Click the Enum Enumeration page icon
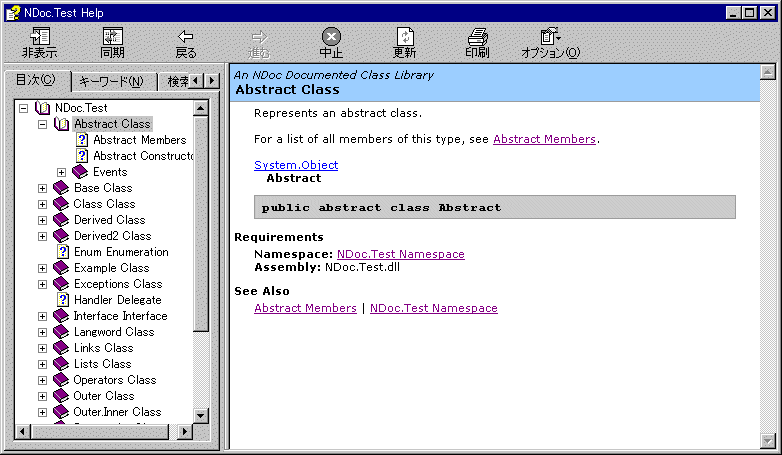This screenshot has height=455, width=782. tap(63, 252)
